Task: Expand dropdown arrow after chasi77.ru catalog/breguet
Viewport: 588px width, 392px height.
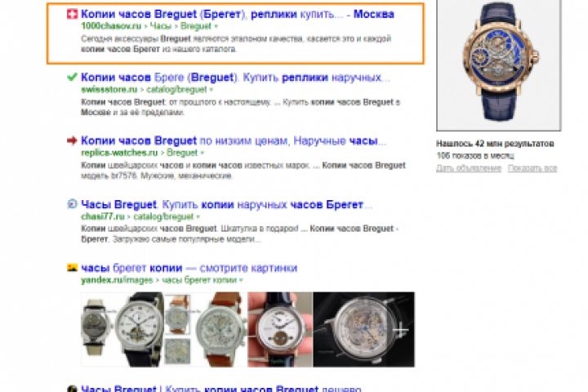Action: pos(198,216)
